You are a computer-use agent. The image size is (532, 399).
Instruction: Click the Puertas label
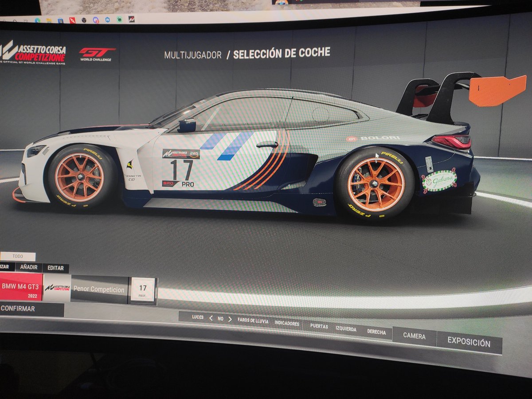point(319,326)
